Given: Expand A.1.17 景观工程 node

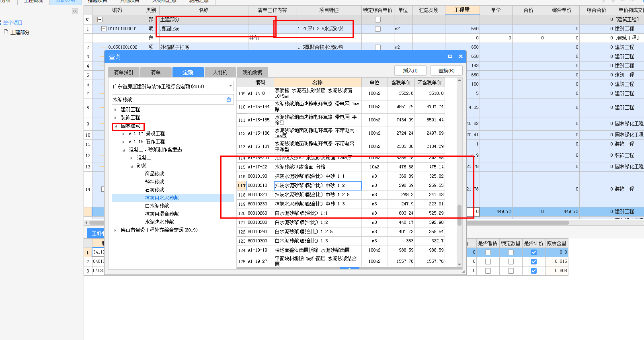Looking at the screenshot, I should [123, 134].
